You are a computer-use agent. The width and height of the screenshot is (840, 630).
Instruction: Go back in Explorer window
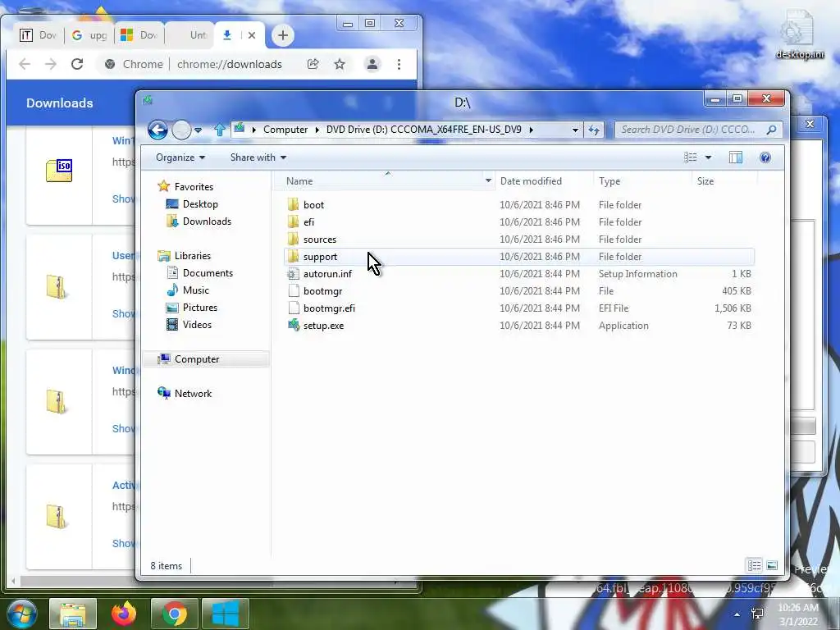[157, 130]
